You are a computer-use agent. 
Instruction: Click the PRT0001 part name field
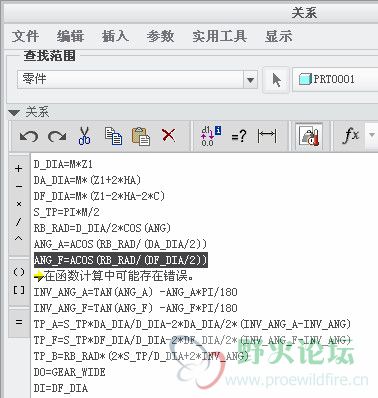(x=335, y=79)
